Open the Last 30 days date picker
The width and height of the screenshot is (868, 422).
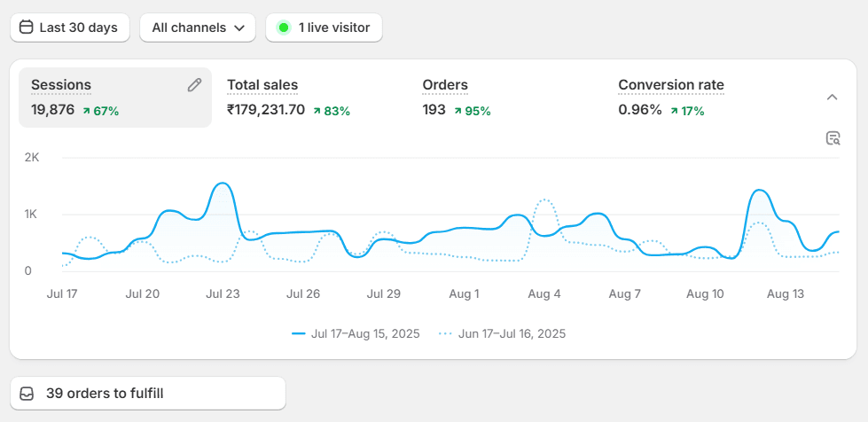click(69, 27)
